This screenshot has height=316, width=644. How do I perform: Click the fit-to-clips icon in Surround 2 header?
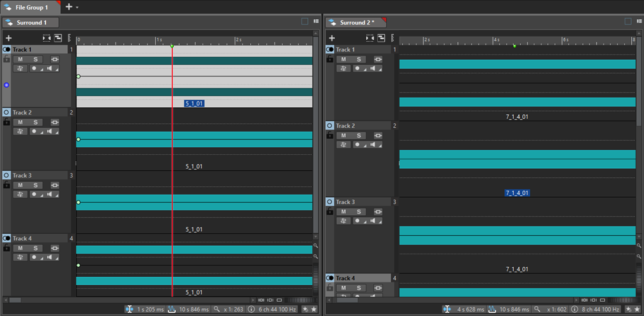click(369, 39)
